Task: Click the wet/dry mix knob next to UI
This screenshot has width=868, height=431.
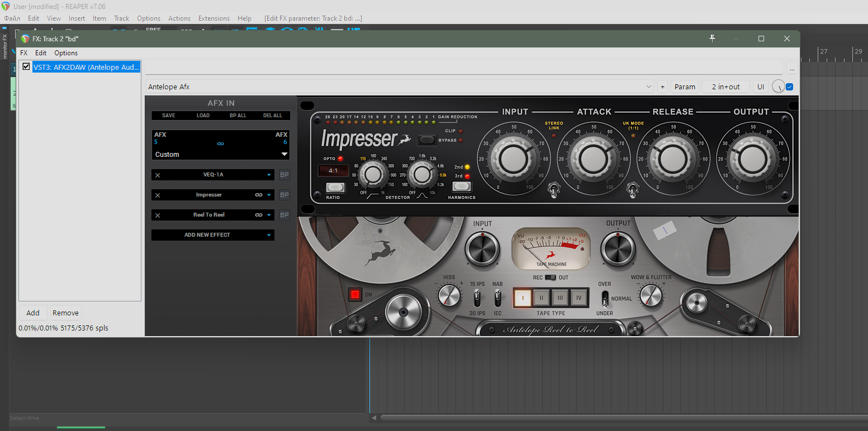Action: [777, 87]
